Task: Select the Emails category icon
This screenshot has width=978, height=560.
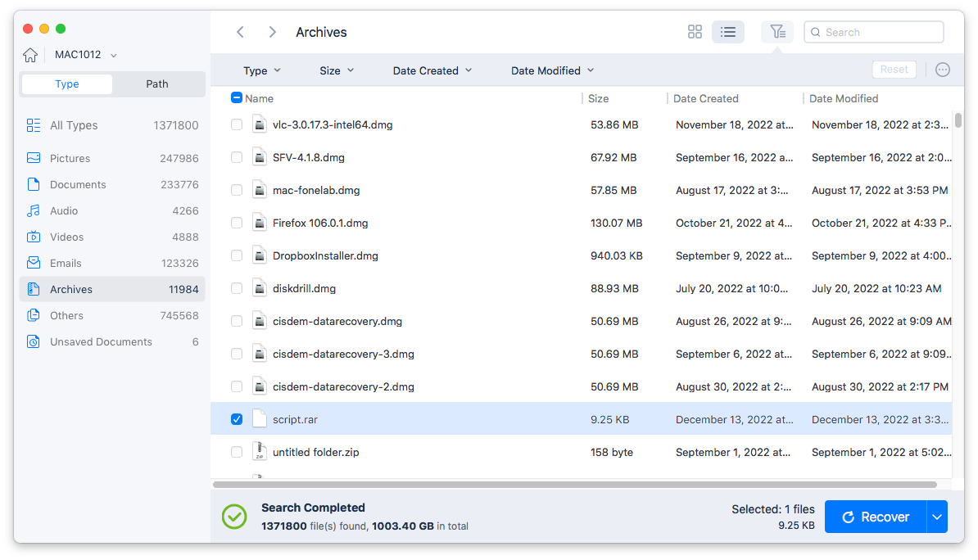Action: tap(33, 263)
